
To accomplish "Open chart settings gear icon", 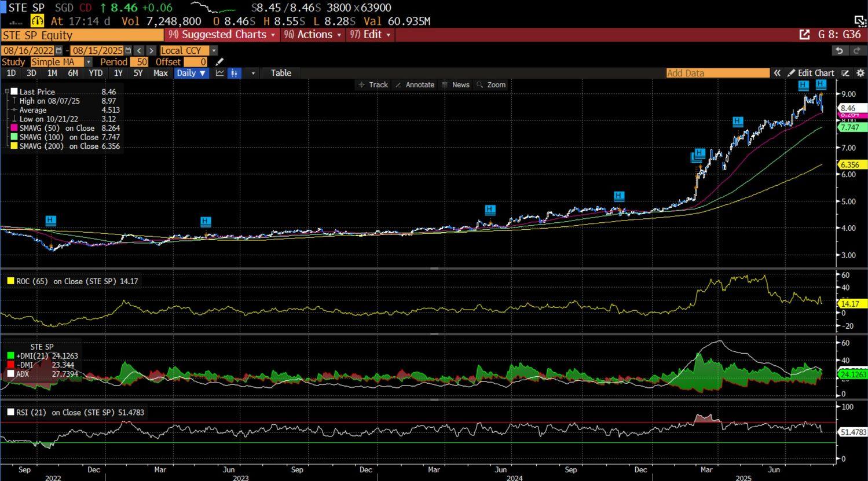I will pos(860,73).
